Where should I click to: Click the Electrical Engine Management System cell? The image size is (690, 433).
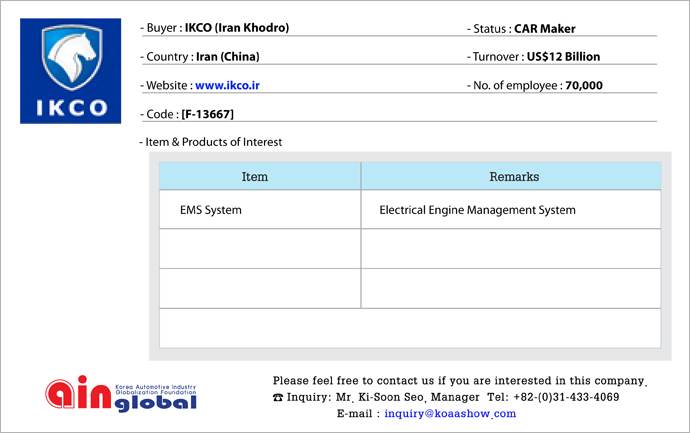click(511, 209)
